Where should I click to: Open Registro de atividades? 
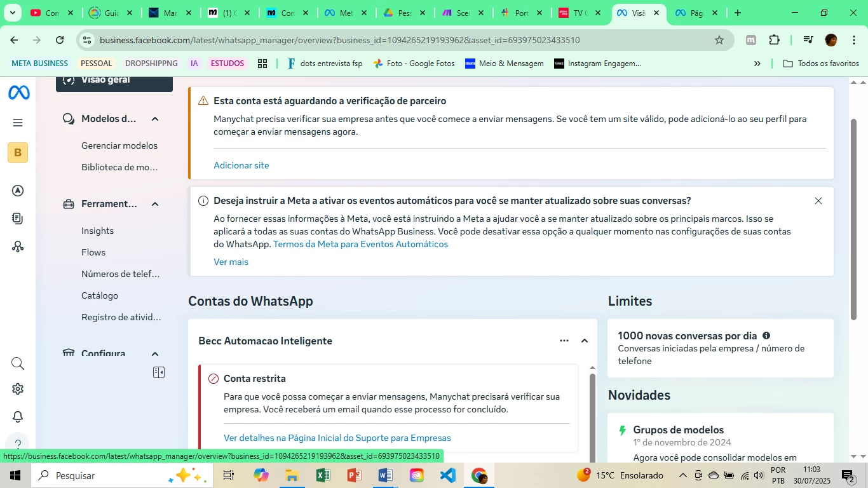[121, 317]
